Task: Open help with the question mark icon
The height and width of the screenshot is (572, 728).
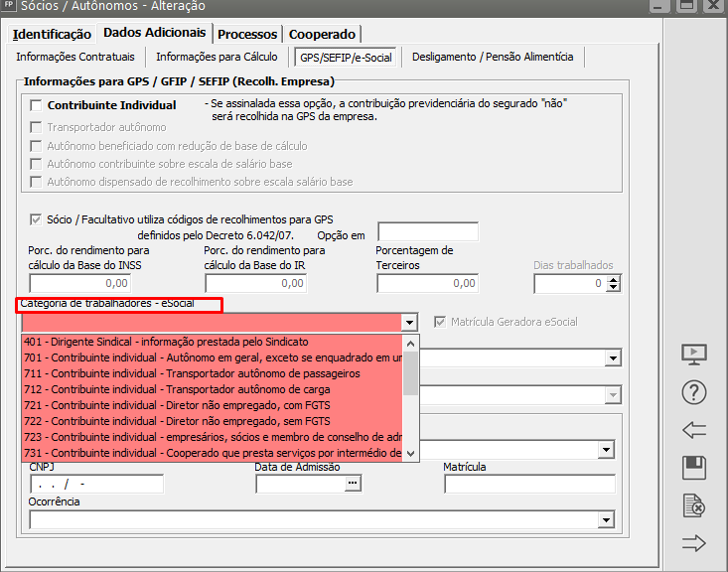Action: tap(694, 392)
